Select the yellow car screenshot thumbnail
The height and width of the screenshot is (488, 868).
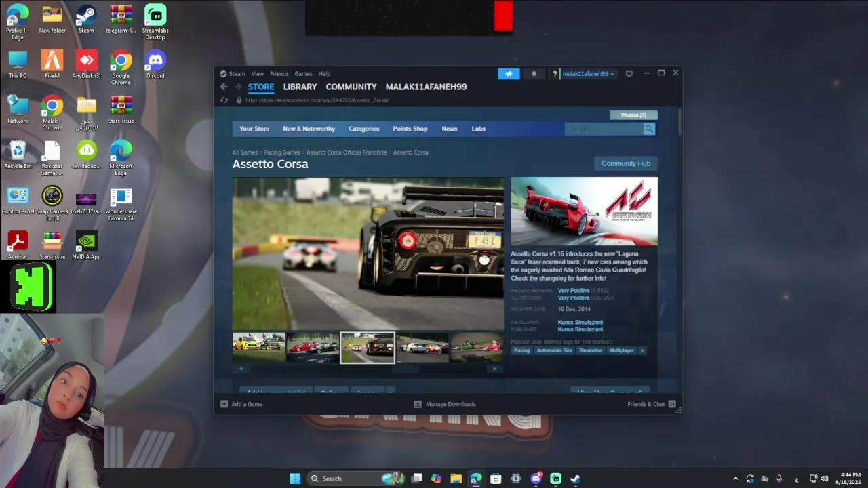[x=259, y=347]
